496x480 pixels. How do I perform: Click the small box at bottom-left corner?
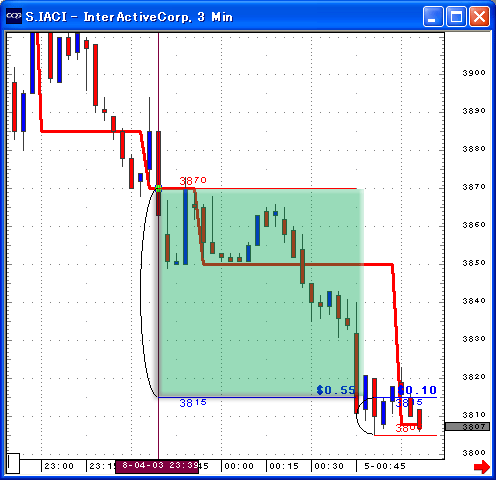(13, 463)
